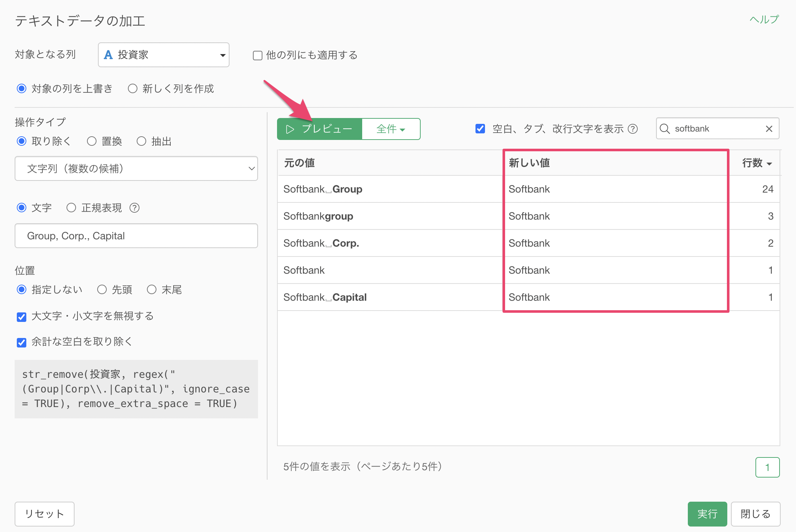Viewport: 796px width, 532px height.
Task: Open the 全件 dropdown
Action: [x=391, y=129]
